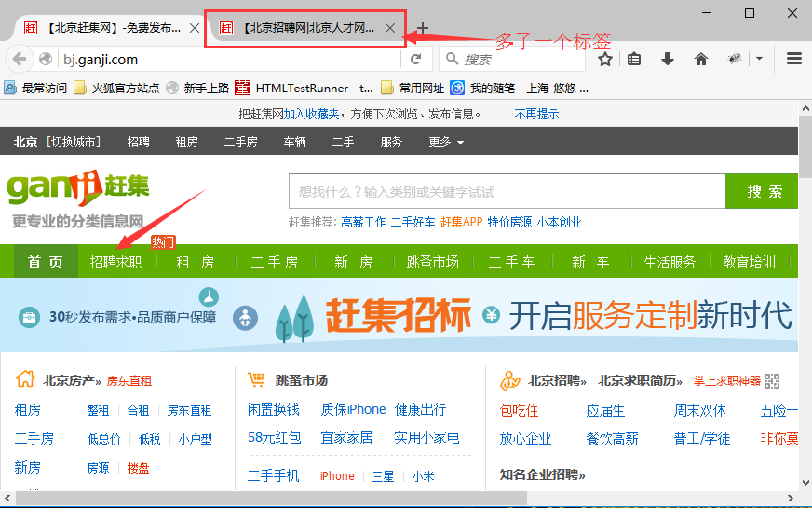Click 二手好车 recommendation link
Viewport: 812px width, 508px height.
click(x=413, y=222)
